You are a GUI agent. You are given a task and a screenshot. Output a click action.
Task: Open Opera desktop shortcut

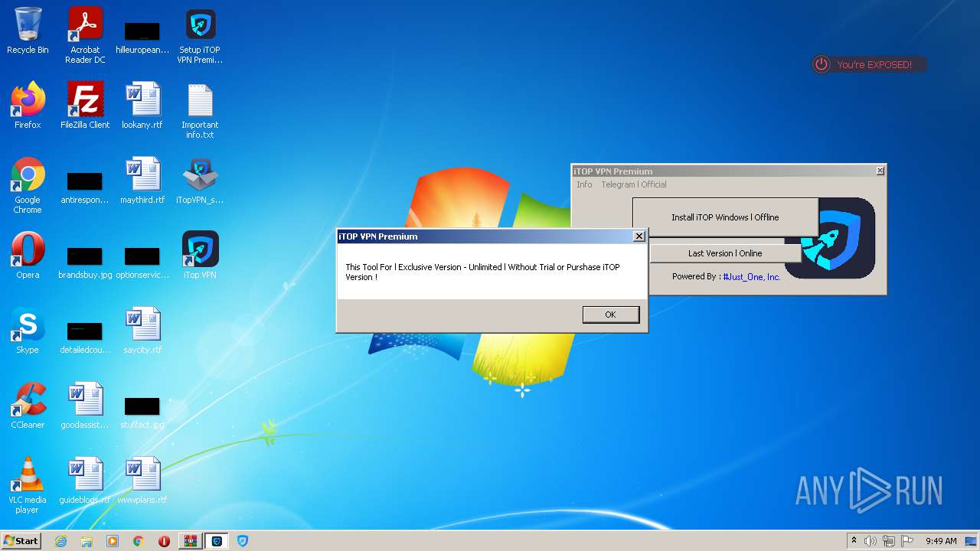(28, 256)
